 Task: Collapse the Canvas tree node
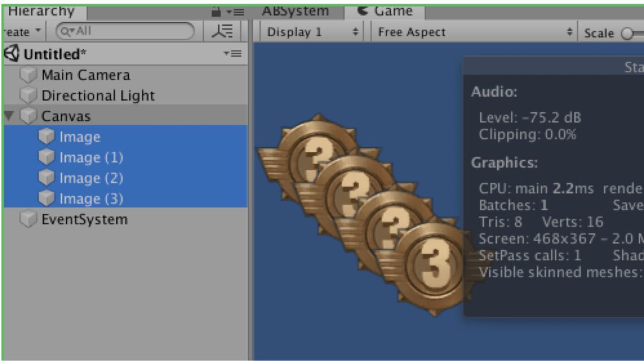coord(9,116)
